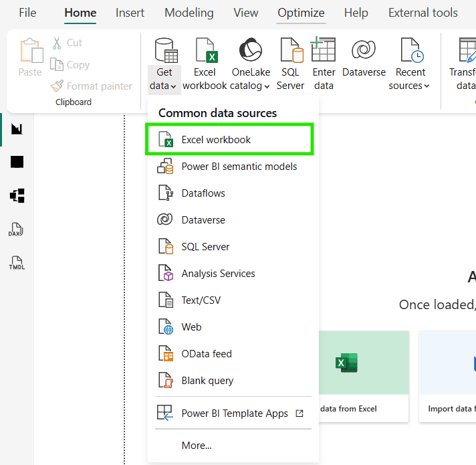This screenshot has width=476, height=465.
Task: Open TMDL view in sidebar
Action: (17, 263)
